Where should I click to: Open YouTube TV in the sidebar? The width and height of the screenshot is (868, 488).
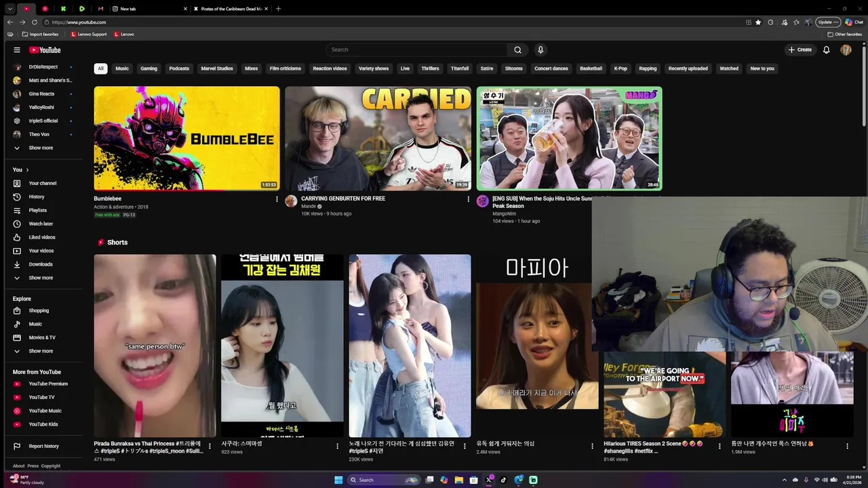(41, 397)
